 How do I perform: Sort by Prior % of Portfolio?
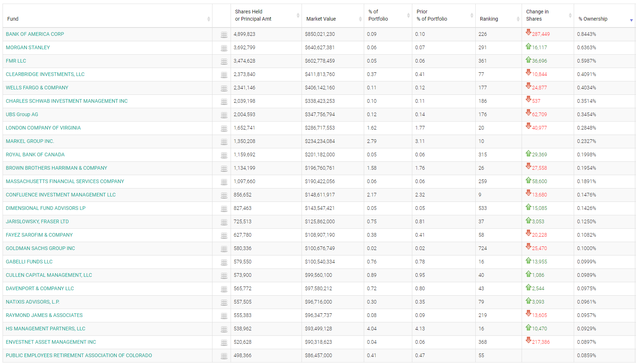click(444, 16)
